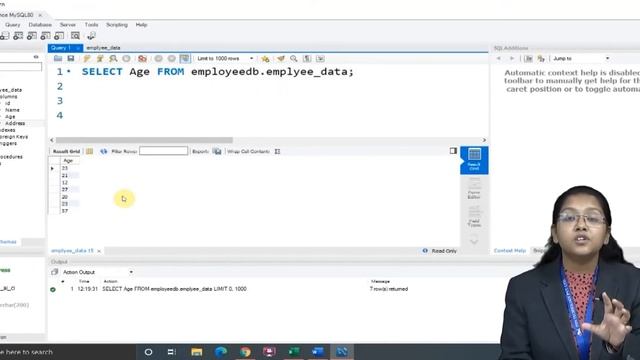Go forward in SQL Additions help
This screenshot has height=360, width=640.
[512, 59]
